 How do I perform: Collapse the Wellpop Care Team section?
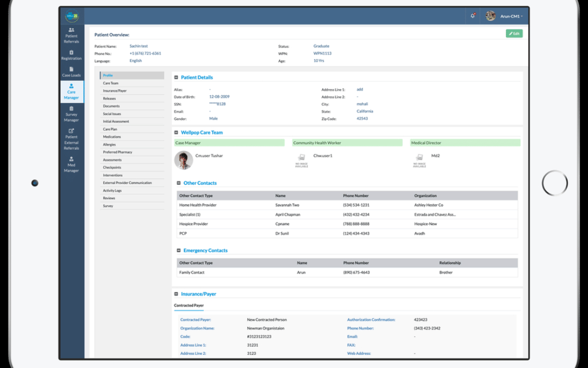click(176, 132)
